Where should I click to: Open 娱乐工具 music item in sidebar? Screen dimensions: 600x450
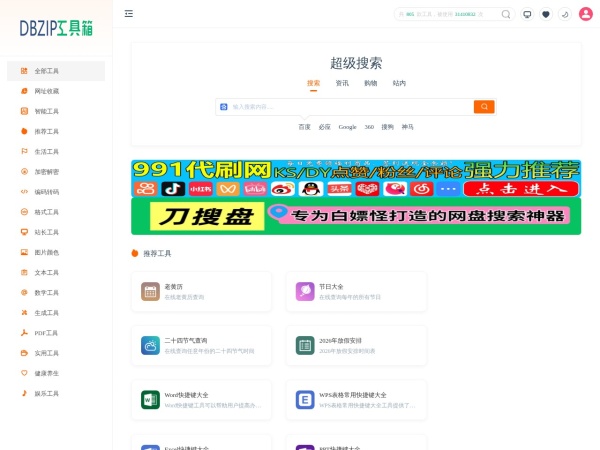(x=56, y=393)
